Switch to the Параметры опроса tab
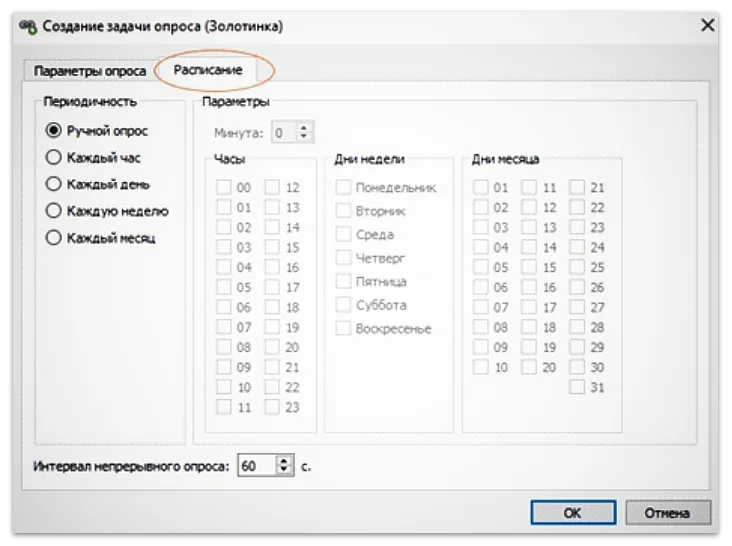732x546 pixels. click(89, 71)
